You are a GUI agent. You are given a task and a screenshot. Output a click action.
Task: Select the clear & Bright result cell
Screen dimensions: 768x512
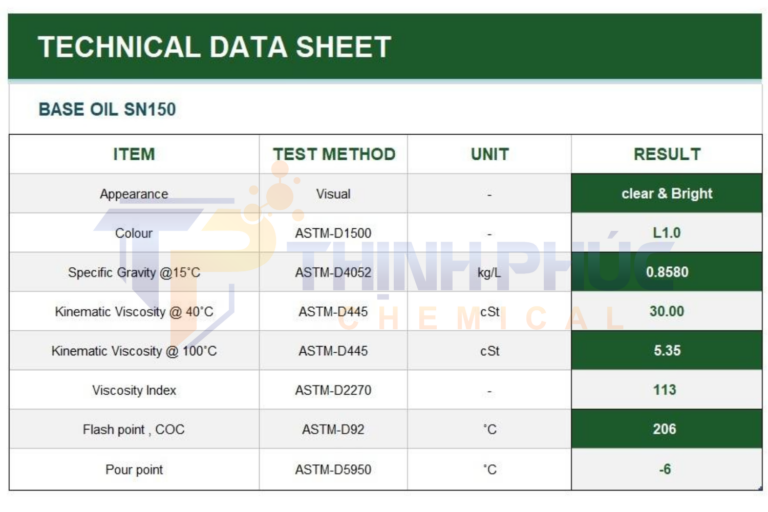pyautogui.click(x=667, y=194)
